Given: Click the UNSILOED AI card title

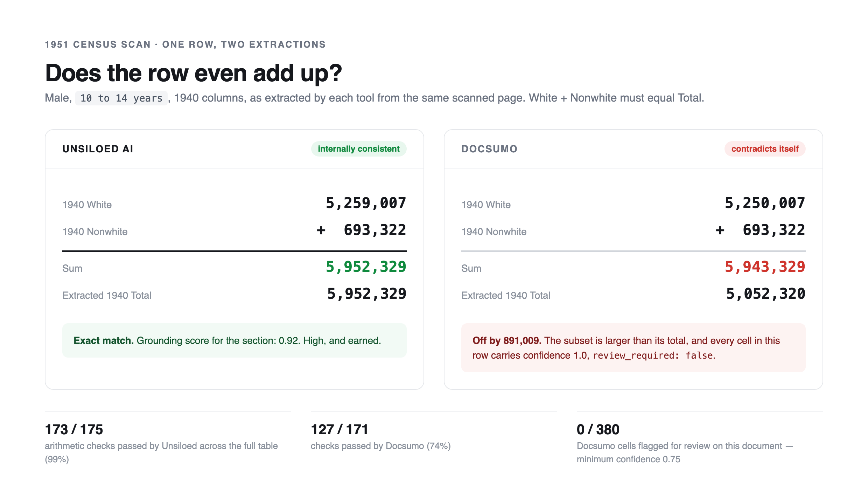Looking at the screenshot, I should coord(98,149).
